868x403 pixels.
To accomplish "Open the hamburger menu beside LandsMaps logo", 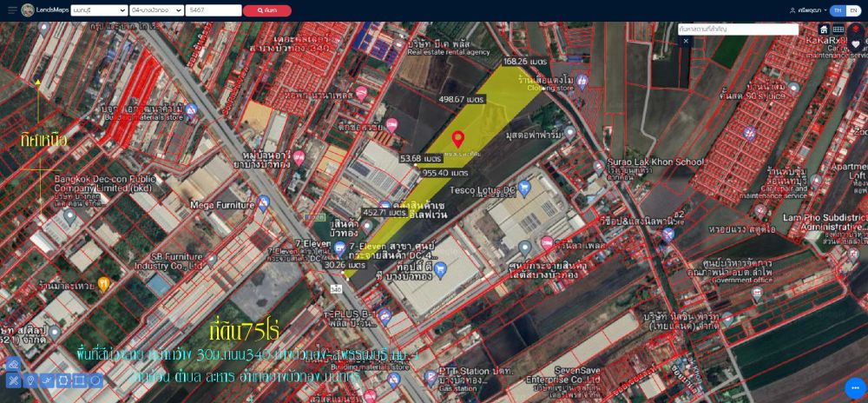I will 12,10.
